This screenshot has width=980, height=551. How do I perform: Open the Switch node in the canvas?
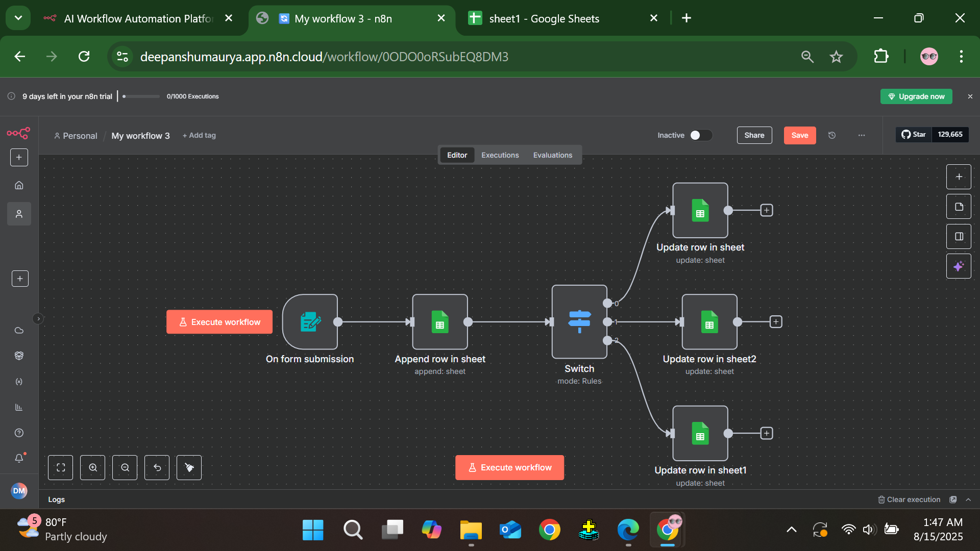coord(579,321)
